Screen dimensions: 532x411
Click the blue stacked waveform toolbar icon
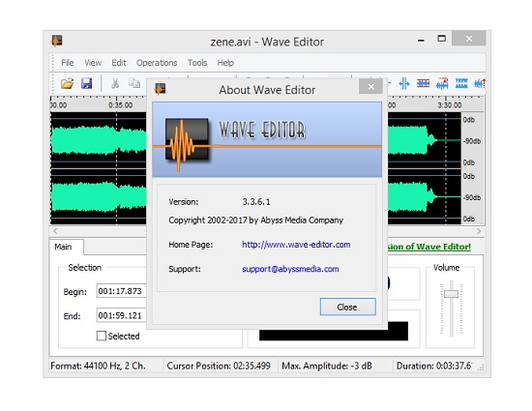(x=461, y=83)
